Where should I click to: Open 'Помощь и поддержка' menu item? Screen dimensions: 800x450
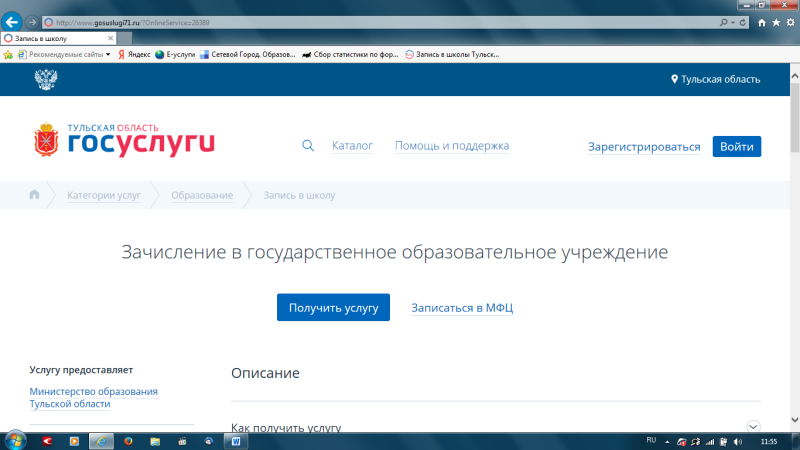click(452, 146)
